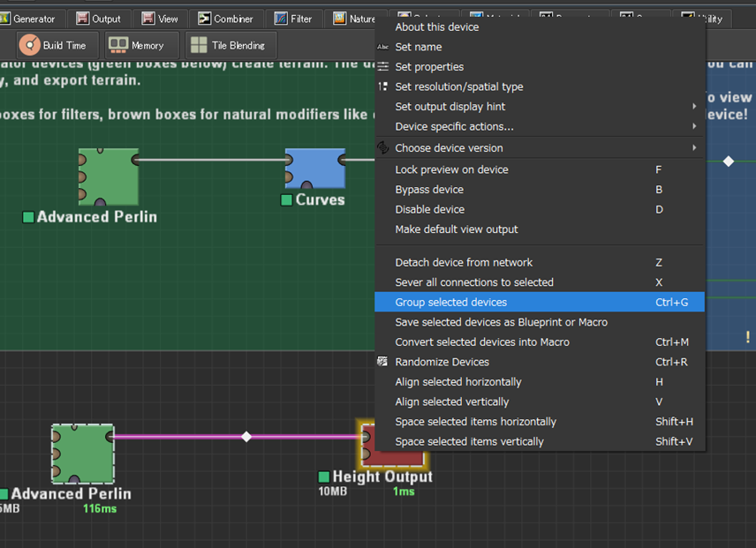Click input port of Curves device
The image size is (756, 548).
coord(289,160)
